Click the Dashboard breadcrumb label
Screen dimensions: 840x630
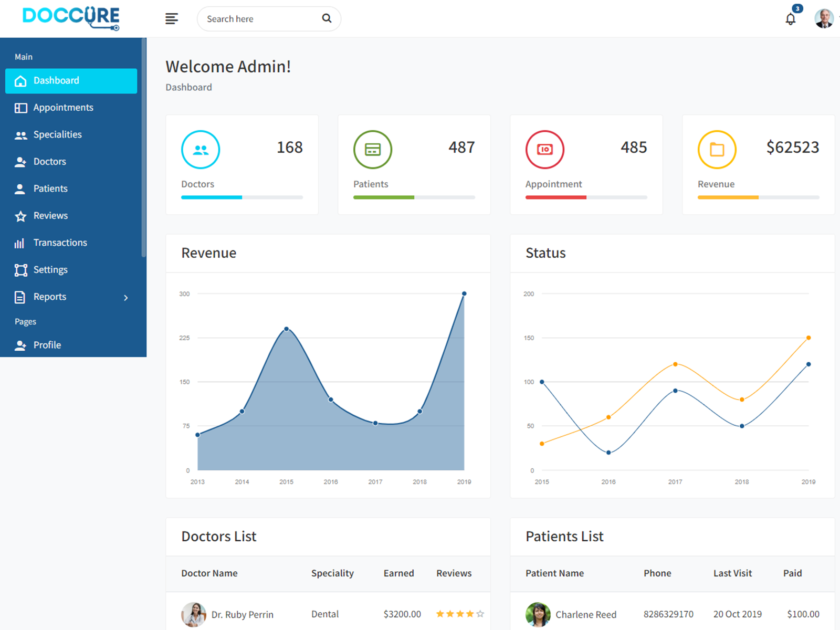pyautogui.click(x=188, y=87)
